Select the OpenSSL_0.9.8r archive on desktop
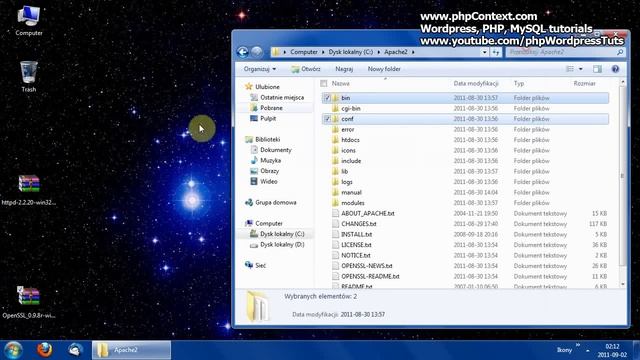 tap(29, 302)
